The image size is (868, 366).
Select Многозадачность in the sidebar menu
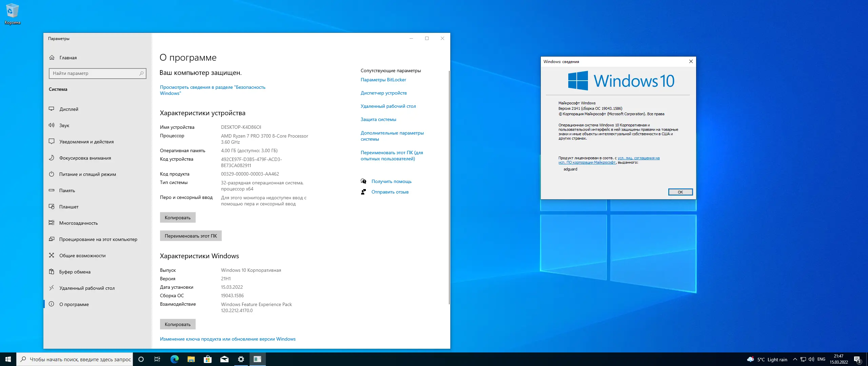pyautogui.click(x=78, y=223)
